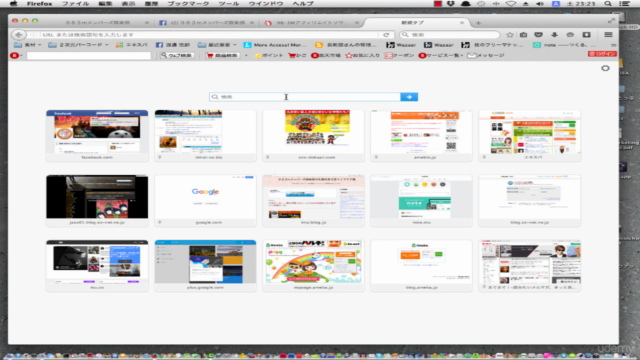
Task: Show more bookmarks with the overflow chevron
Action: [613, 45]
